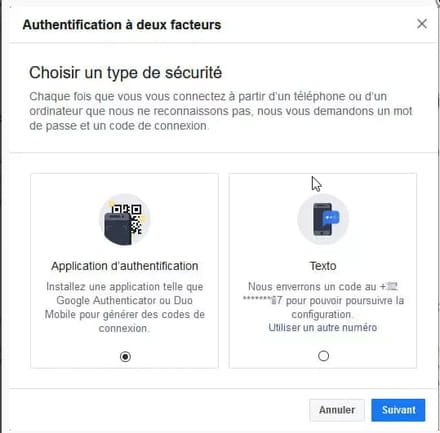Select the Texto radio button

(323, 356)
